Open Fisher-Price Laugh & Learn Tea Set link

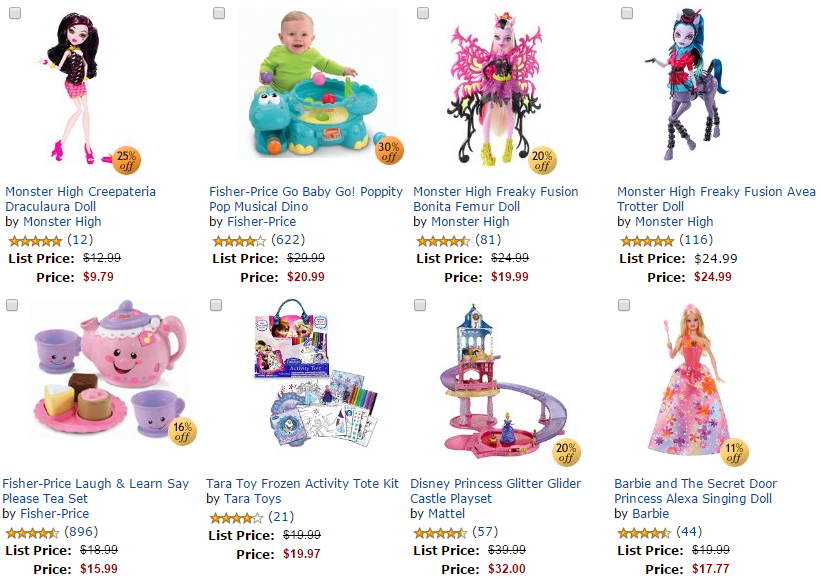coord(95,491)
